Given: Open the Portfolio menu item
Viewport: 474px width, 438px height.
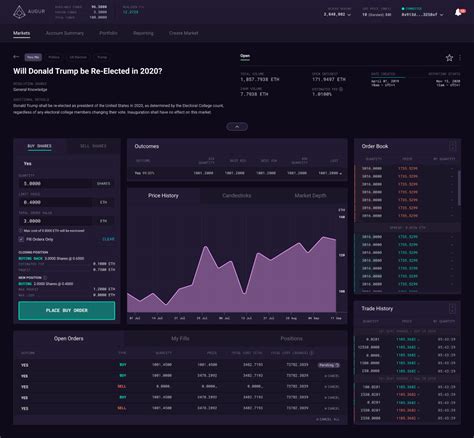Looking at the screenshot, I should tap(108, 33).
